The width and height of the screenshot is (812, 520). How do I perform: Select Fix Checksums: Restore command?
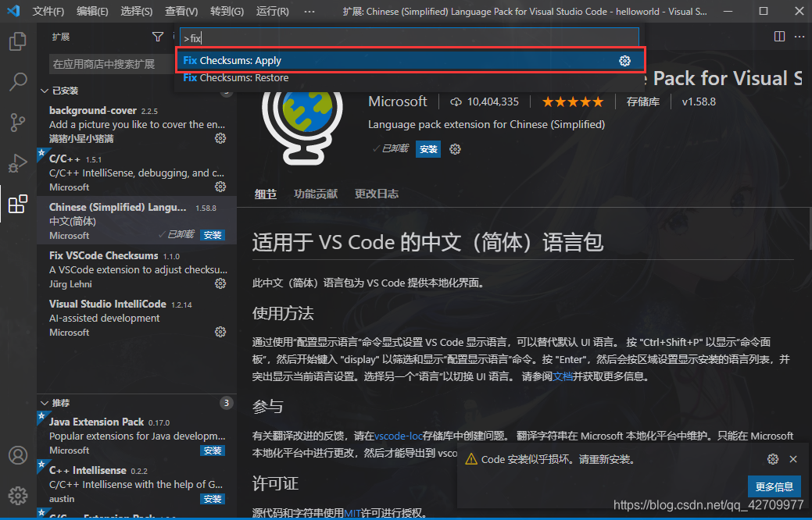click(x=410, y=77)
